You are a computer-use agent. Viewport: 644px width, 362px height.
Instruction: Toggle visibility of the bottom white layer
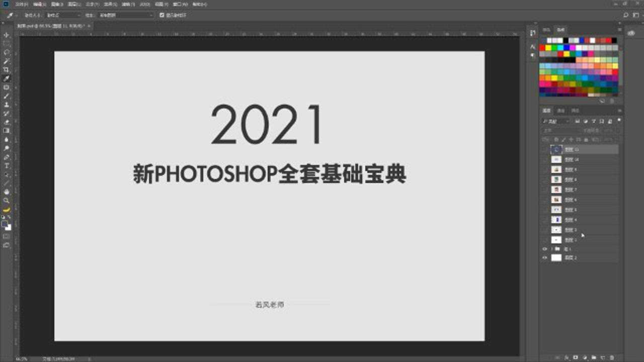tap(544, 257)
